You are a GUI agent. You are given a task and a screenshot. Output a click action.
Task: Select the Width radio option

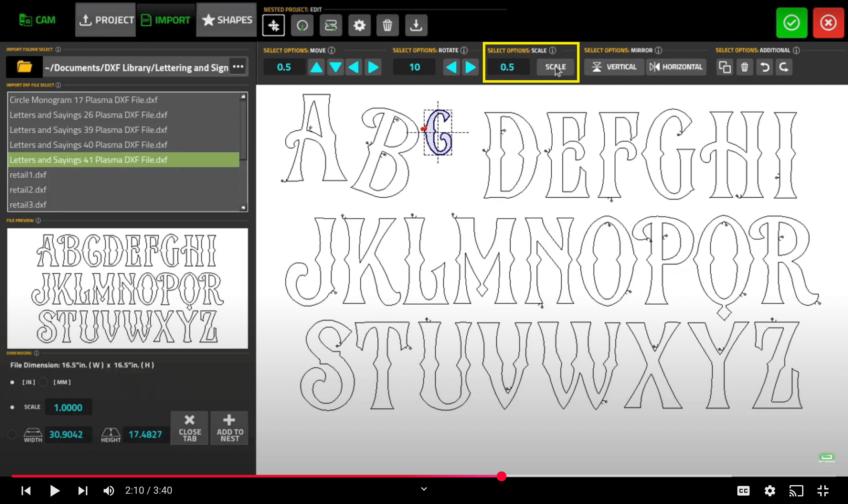point(12,434)
